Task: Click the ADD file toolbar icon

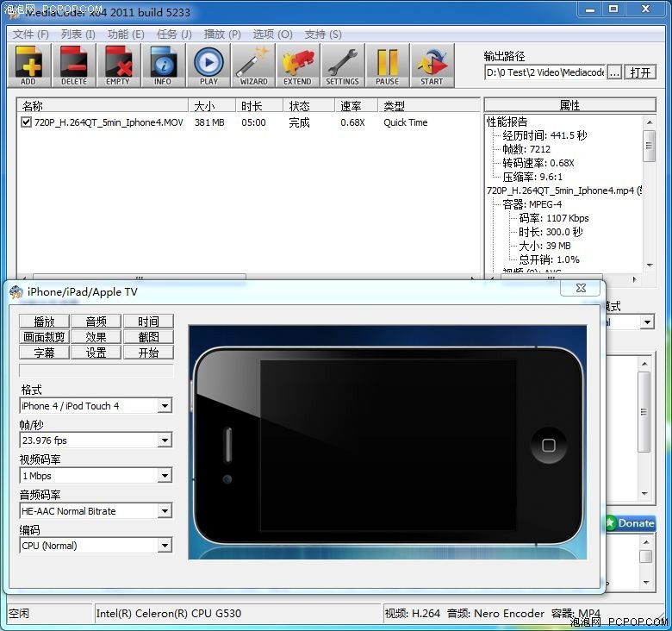Action: [29, 66]
